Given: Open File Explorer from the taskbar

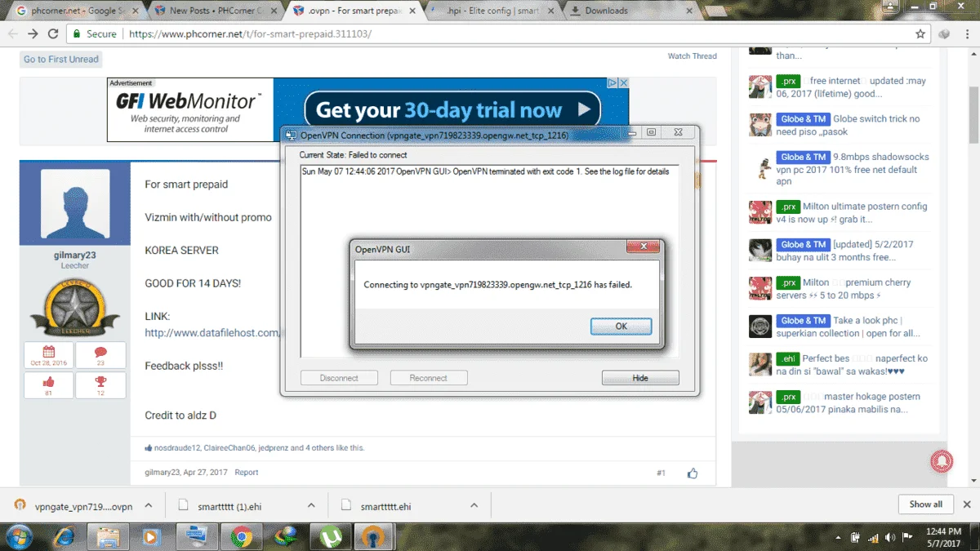Looking at the screenshot, I should 109,537.
